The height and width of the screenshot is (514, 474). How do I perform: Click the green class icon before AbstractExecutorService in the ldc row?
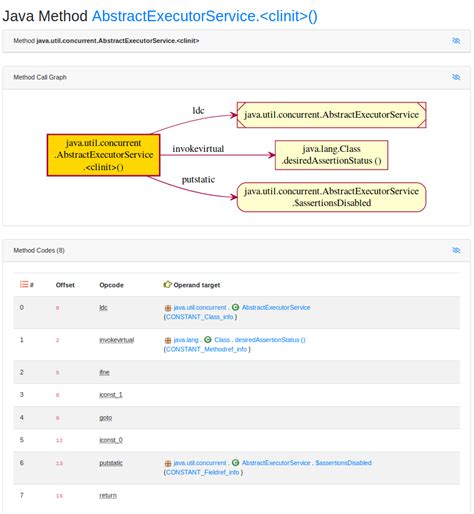pyautogui.click(x=235, y=307)
